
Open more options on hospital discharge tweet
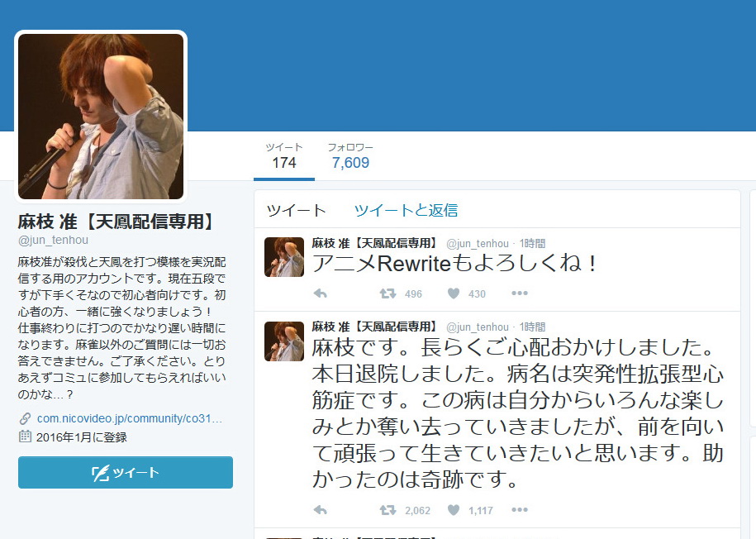tap(519, 510)
